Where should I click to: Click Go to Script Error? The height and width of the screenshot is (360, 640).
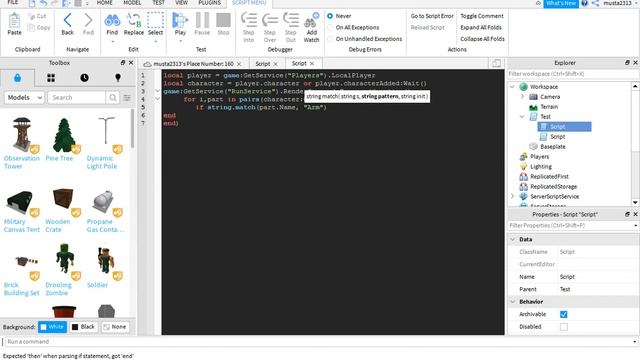tap(432, 16)
